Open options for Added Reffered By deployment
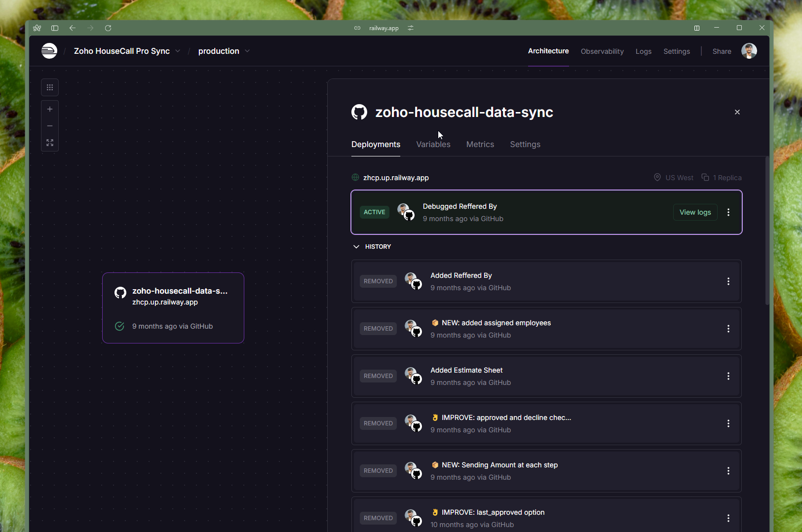Image resolution: width=802 pixels, height=532 pixels. tap(728, 281)
